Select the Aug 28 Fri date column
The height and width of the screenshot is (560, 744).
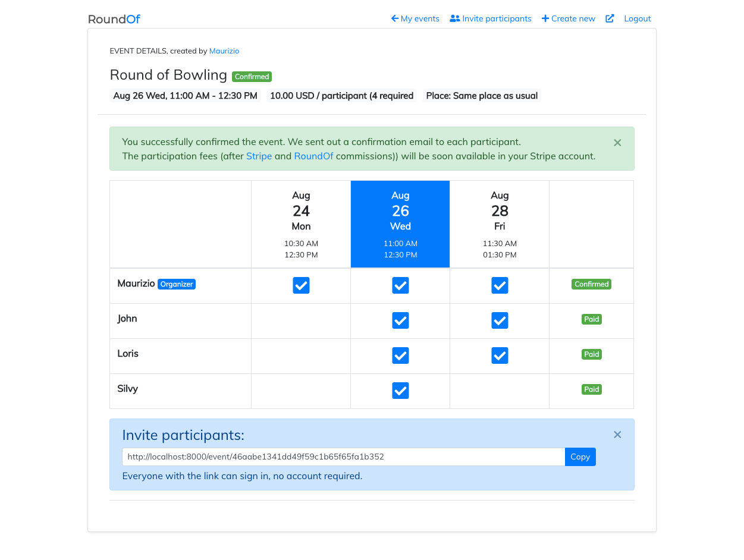(500, 224)
